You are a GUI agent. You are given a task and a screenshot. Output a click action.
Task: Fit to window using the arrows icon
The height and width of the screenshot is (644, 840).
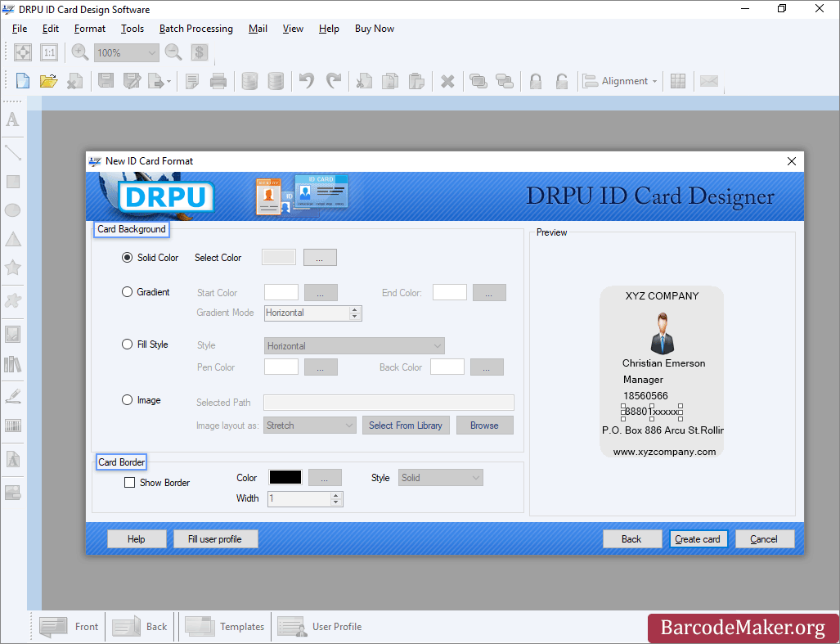pos(23,52)
